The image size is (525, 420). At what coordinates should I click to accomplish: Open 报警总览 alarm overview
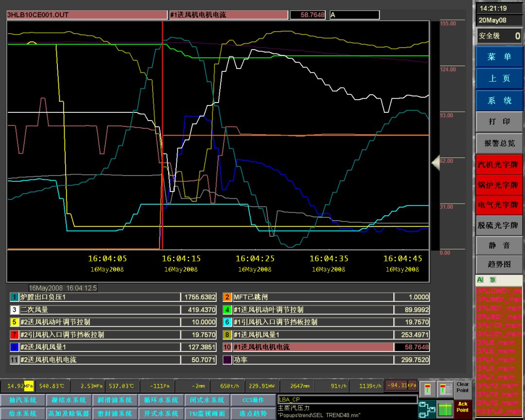click(499, 143)
